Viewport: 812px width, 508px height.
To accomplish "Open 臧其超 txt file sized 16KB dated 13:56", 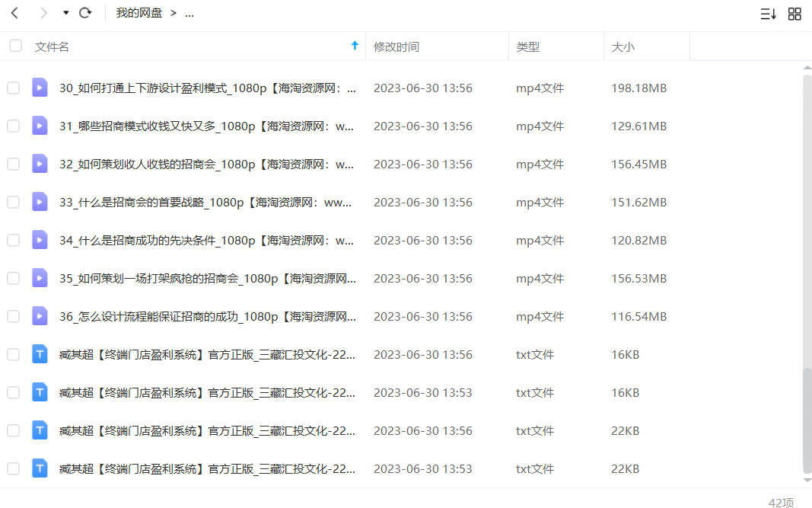I will 207,355.
